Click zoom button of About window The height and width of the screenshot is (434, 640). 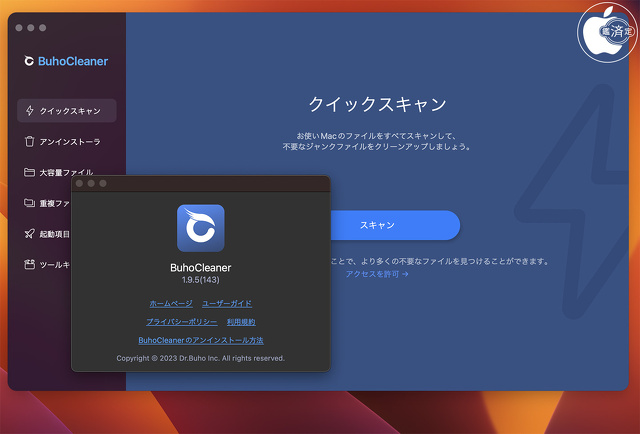pyautogui.click(x=103, y=183)
